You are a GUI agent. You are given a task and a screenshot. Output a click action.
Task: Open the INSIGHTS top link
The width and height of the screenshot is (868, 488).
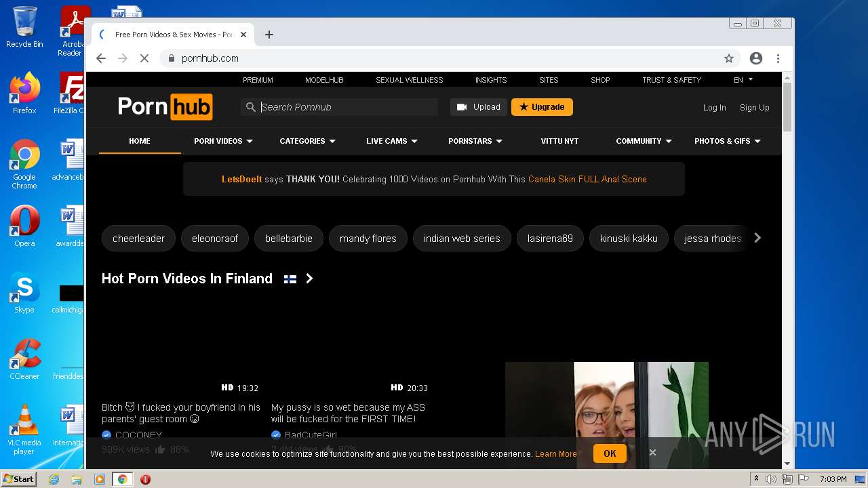point(491,80)
